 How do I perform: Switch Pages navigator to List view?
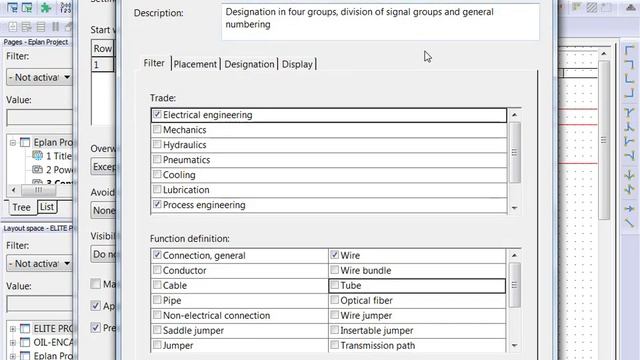tap(47, 207)
